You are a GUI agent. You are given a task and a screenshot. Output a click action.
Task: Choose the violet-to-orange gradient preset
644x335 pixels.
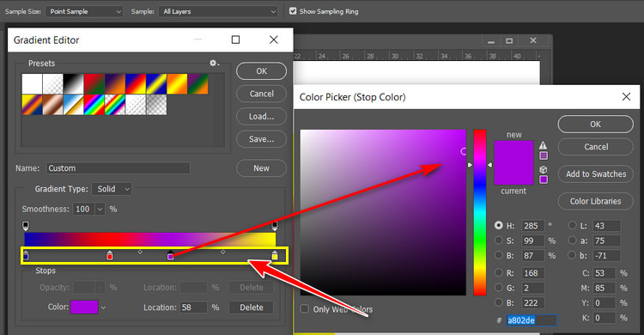click(115, 84)
